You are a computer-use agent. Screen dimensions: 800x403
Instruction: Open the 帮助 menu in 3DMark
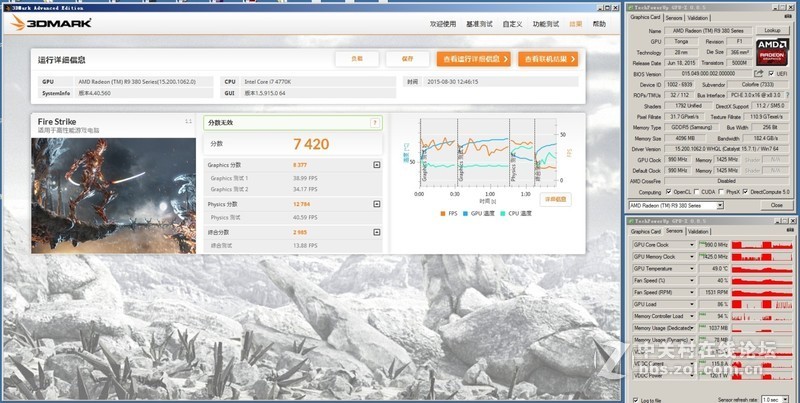click(599, 24)
